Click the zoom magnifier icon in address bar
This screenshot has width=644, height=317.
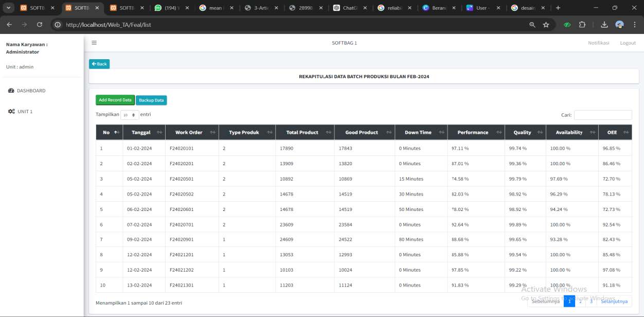pyautogui.click(x=532, y=25)
